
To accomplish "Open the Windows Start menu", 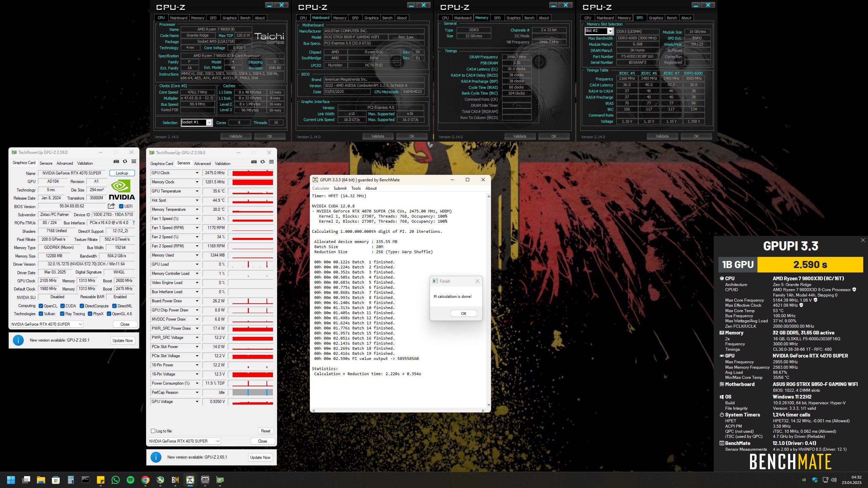I will point(11,480).
